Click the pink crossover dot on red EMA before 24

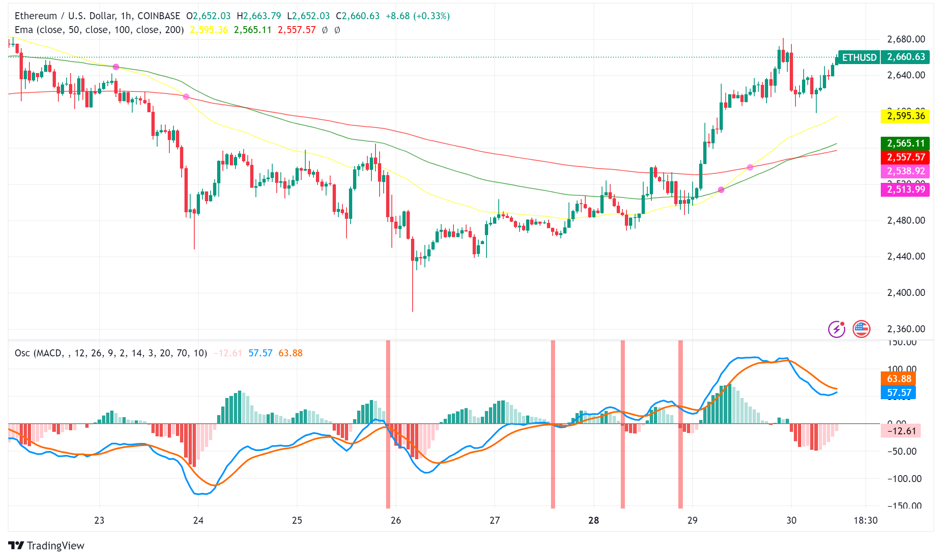coord(186,97)
